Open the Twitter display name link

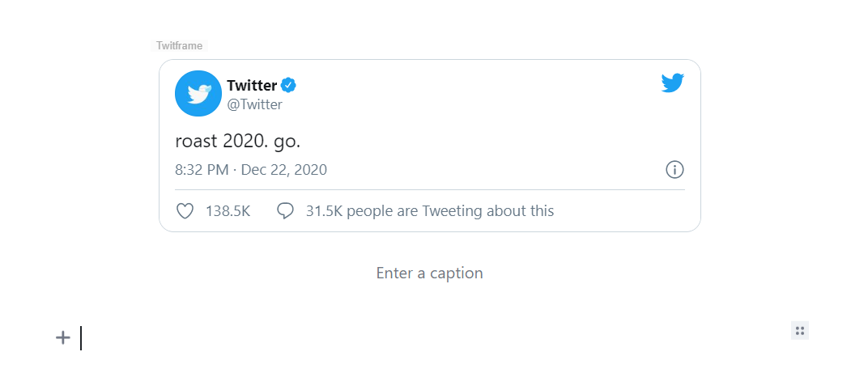(x=252, y=86)
